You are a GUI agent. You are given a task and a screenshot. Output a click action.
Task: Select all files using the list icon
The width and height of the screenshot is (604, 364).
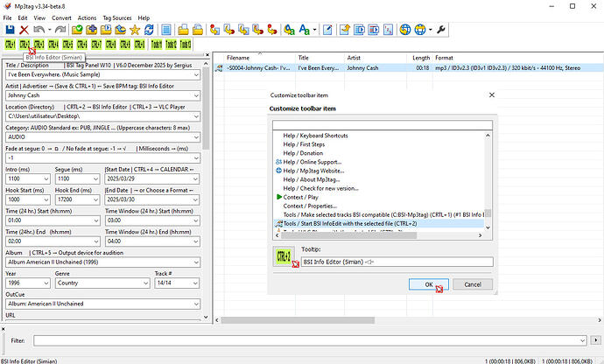click(166, 30)
